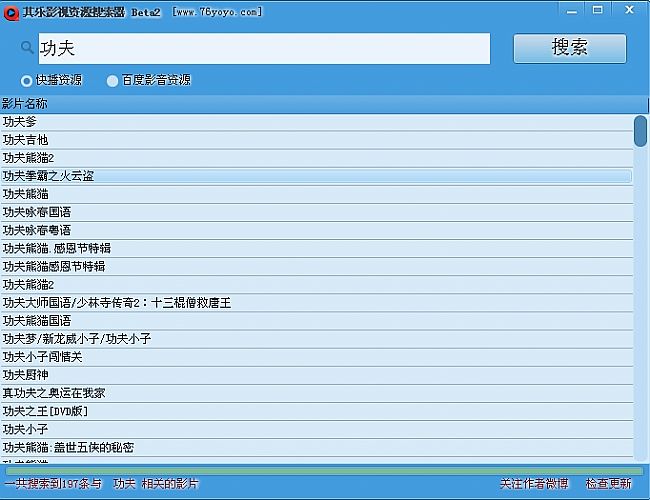Select the 真功夫之奥运在我家 row
Viewport: 650px width, 500px height.
[317, 393]
